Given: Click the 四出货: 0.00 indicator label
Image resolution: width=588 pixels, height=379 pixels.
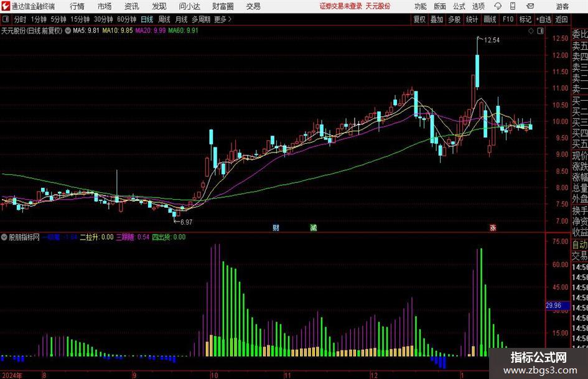Looking at the screenshot, I should click(x=169, y=237).
